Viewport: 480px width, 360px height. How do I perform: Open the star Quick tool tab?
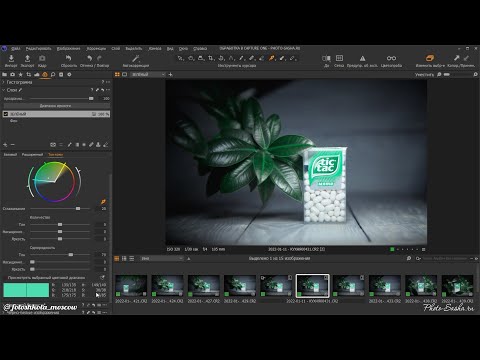(20, 74)
